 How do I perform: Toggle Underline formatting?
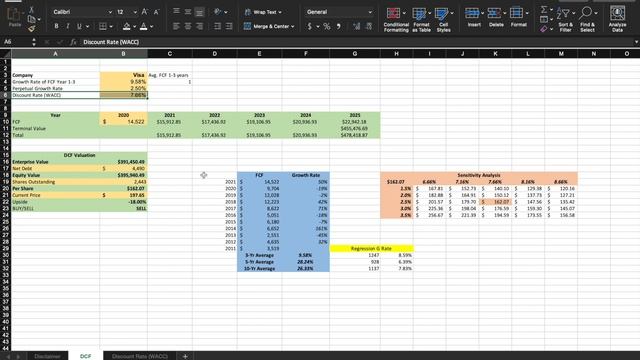(x=79, y=26)
